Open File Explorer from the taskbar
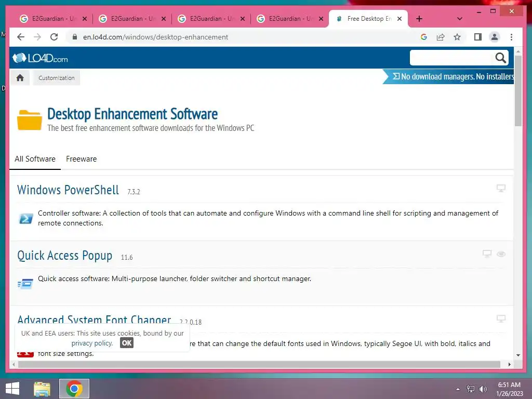 (42, 389)
